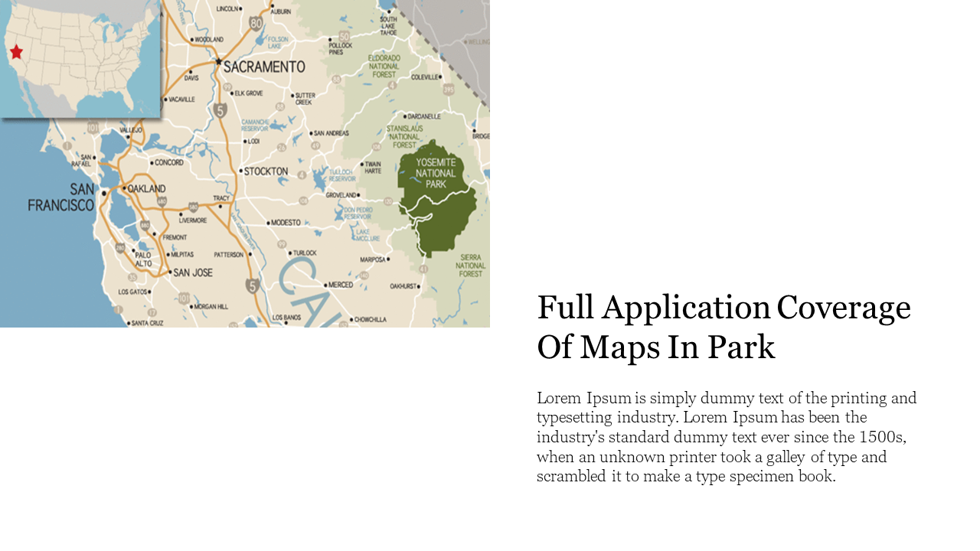The height and width of the screenshot is (551, 980).
Task: Click the 'OAKLAND' city label
Action: [146, 188]
